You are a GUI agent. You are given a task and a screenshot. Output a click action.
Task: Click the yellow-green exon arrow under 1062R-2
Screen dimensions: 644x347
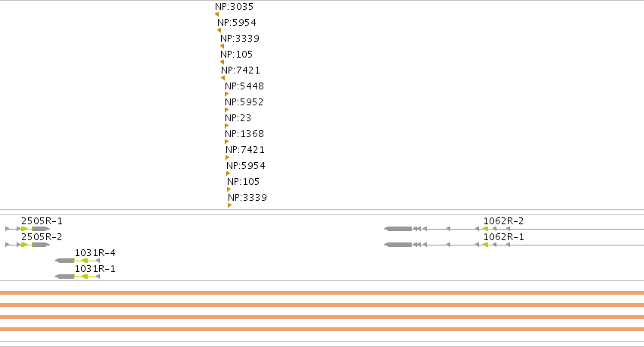tap(486, 229)
